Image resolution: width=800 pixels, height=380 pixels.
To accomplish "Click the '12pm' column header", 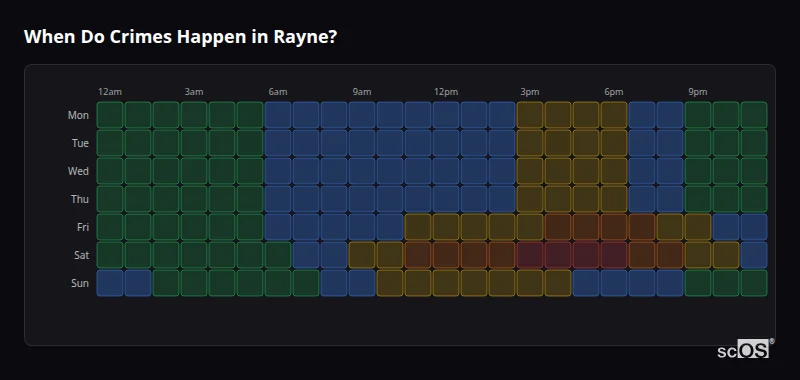I will click(x=446, y=92).
